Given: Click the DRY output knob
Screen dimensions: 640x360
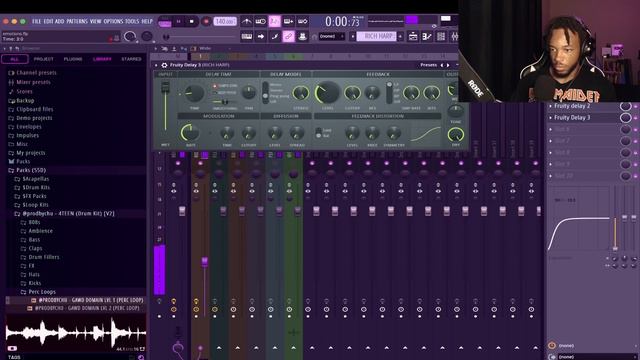Looking at the screenshot, I should (456, 135).
